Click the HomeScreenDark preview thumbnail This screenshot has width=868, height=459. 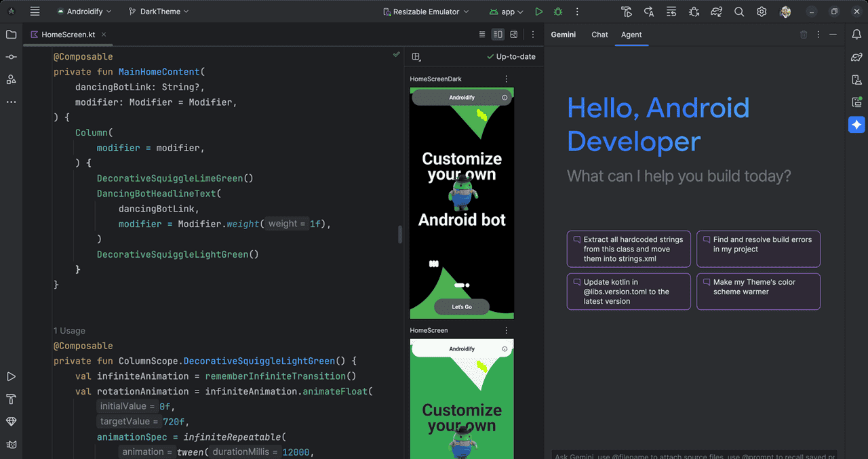pos(462,203)
